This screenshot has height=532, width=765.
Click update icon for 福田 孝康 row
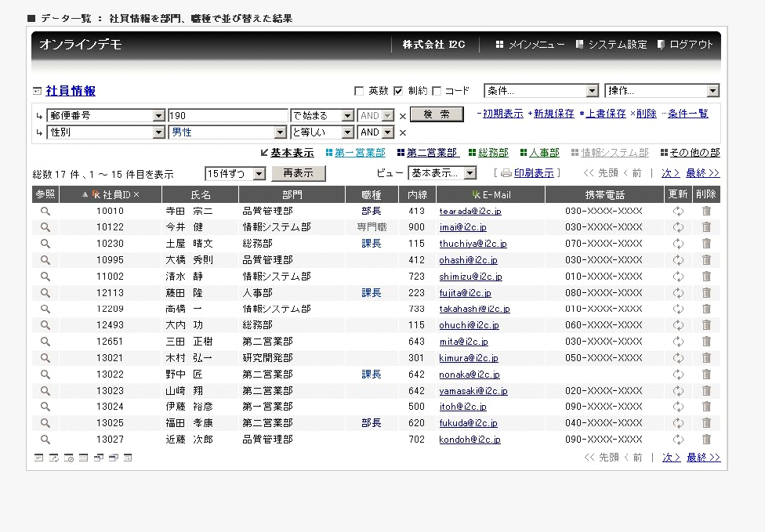678,423
